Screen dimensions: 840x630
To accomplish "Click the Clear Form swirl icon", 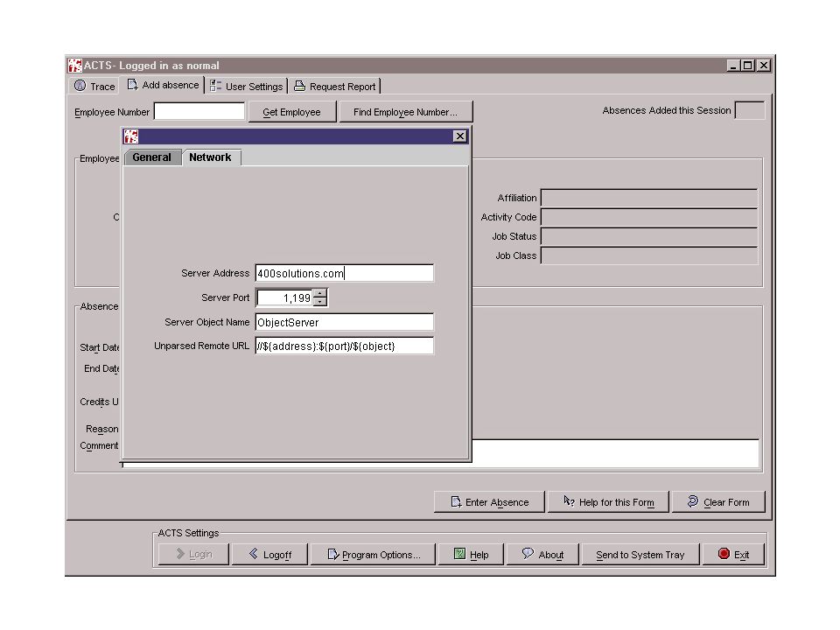I will pos(693,501).
